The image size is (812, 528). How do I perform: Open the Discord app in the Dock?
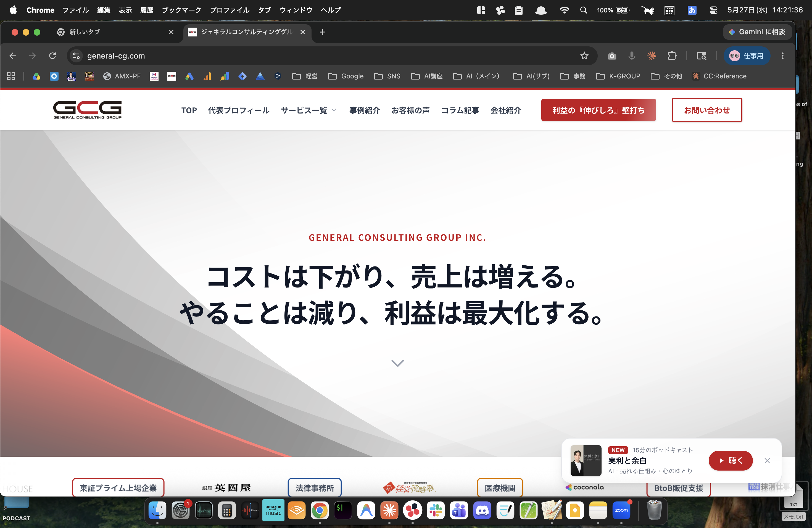point(482,510)
